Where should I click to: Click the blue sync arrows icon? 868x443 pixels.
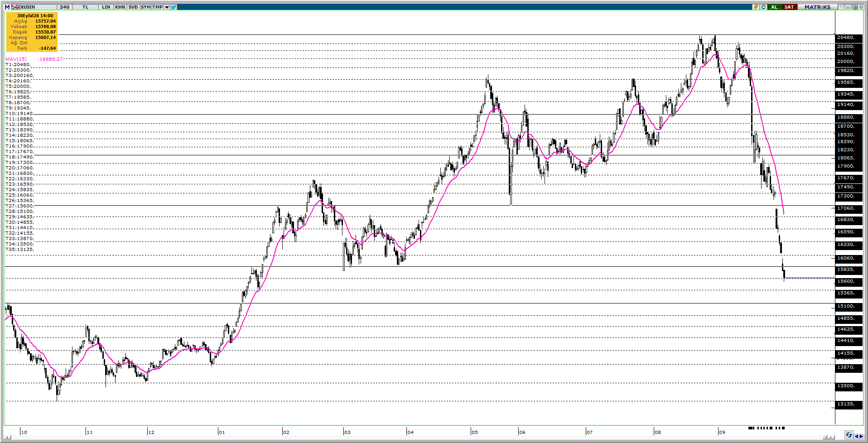pyautogui.click(x=849, y=435)
